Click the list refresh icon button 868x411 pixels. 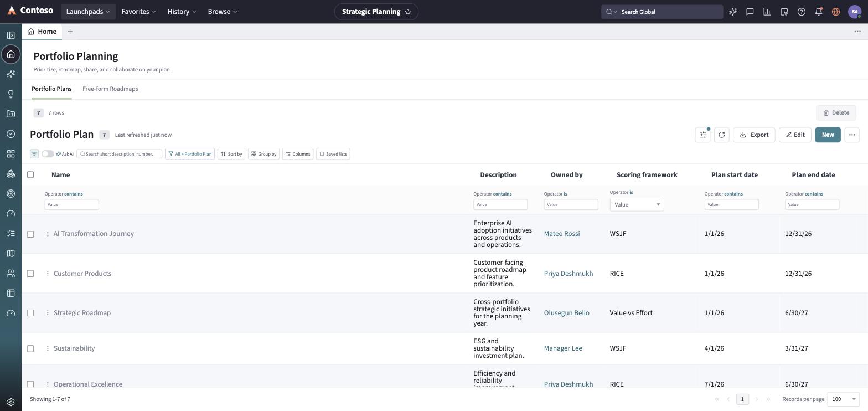click(x=722, y=135)
